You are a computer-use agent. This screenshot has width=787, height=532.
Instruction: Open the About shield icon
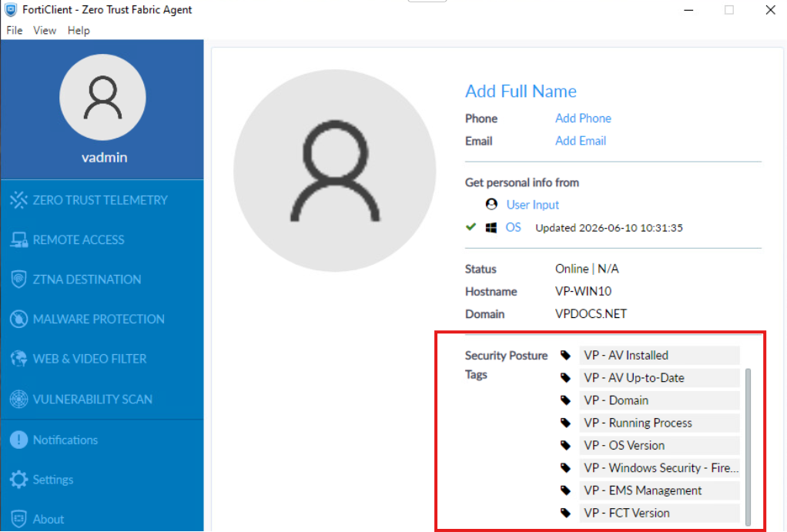(x=18, y=519)
